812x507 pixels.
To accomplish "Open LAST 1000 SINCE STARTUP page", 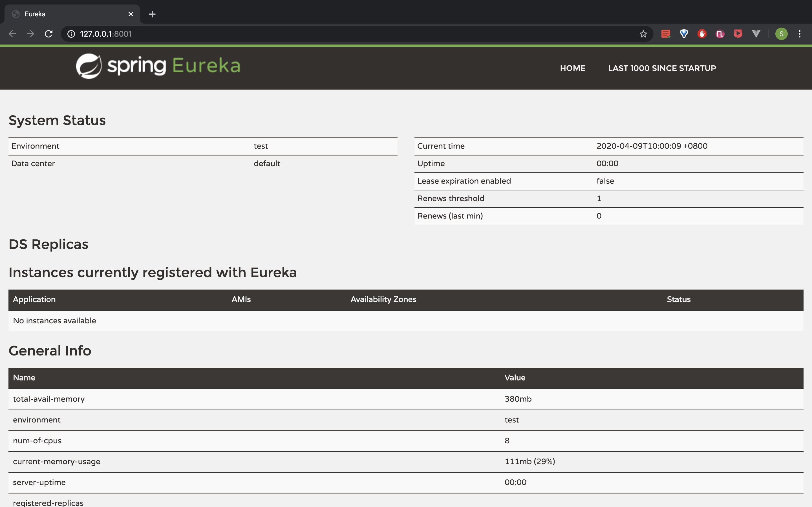I will coord(662,68).
